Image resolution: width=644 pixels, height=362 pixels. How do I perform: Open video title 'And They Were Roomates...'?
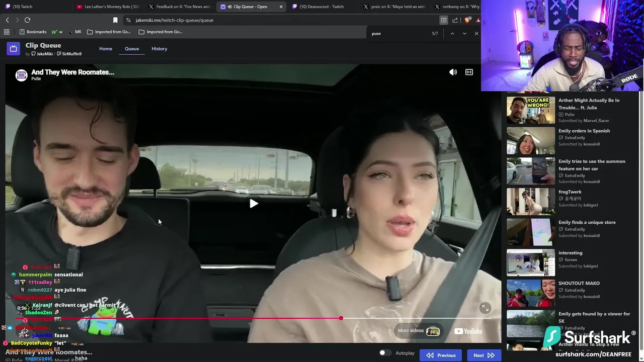[72, 72]
